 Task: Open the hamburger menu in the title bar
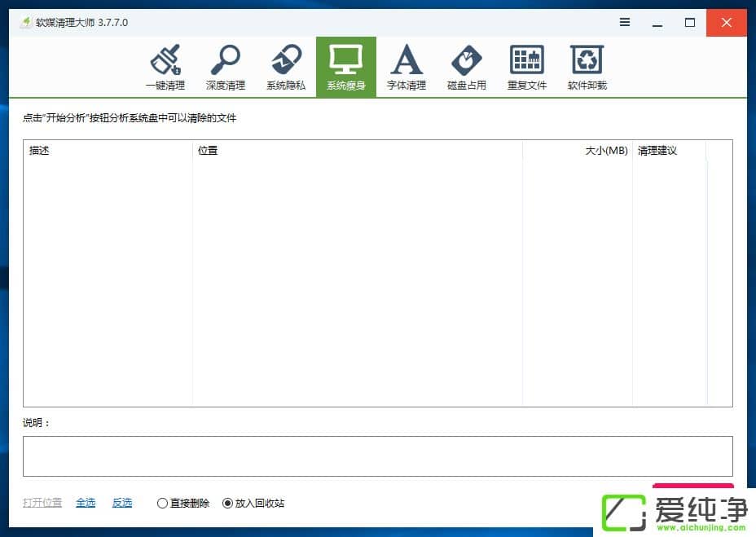click(x=625, y=23)
